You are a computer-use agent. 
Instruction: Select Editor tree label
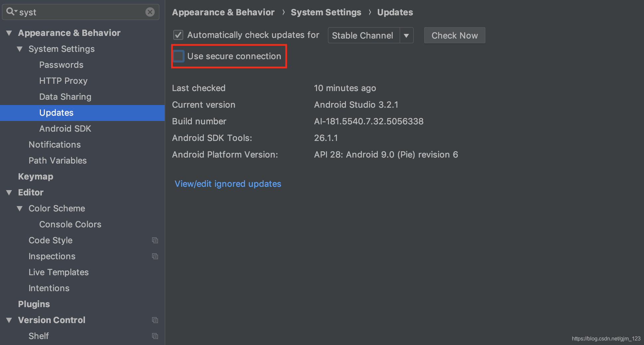tap(31, 192)
